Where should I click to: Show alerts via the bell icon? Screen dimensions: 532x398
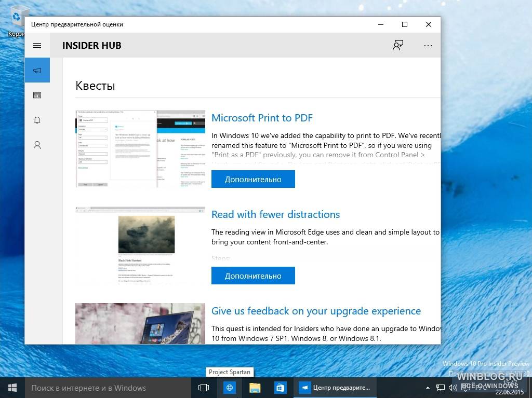[x=37, y=120]
